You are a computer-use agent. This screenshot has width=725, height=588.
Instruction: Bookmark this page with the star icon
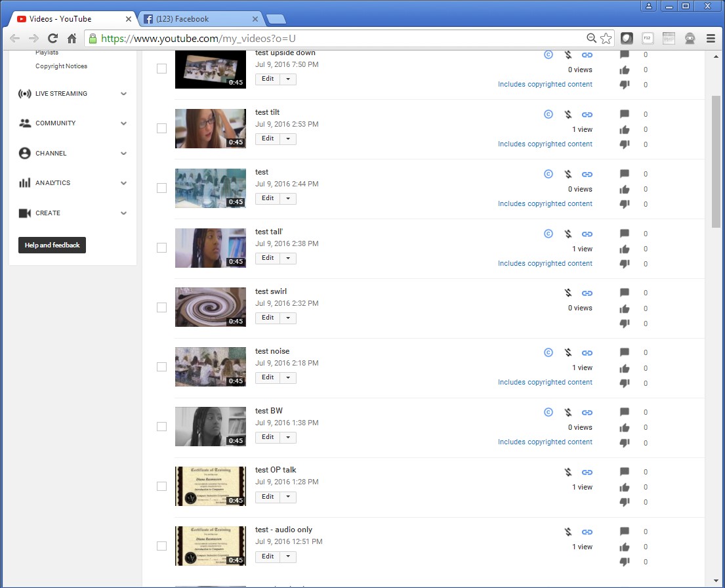(606, 39)
